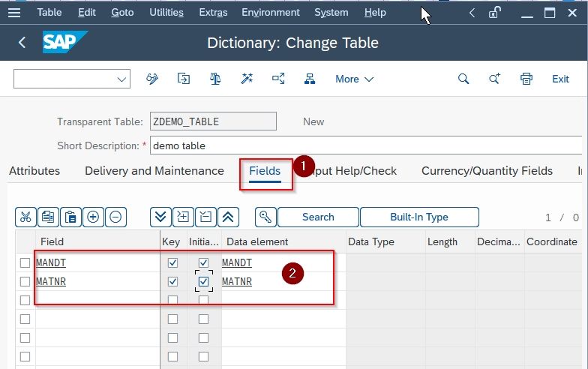Viewport: 588px width, 369px height.
Task: Click the Data Type column header
Action: tap(385, 241)
